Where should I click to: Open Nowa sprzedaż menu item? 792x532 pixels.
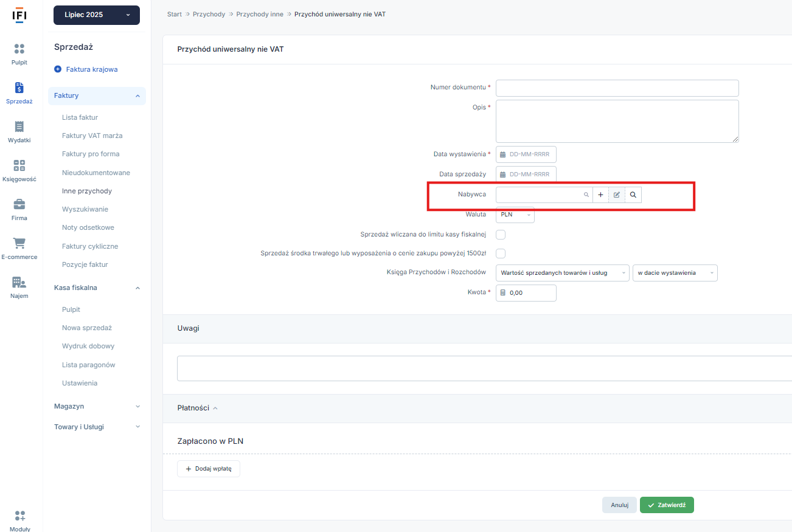click(x=87, y=328)
